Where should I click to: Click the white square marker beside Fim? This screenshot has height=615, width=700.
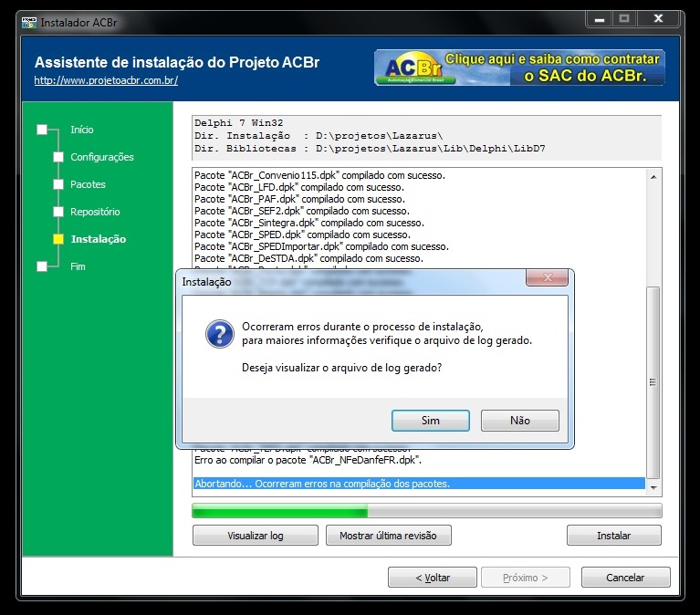click(42, 266)
